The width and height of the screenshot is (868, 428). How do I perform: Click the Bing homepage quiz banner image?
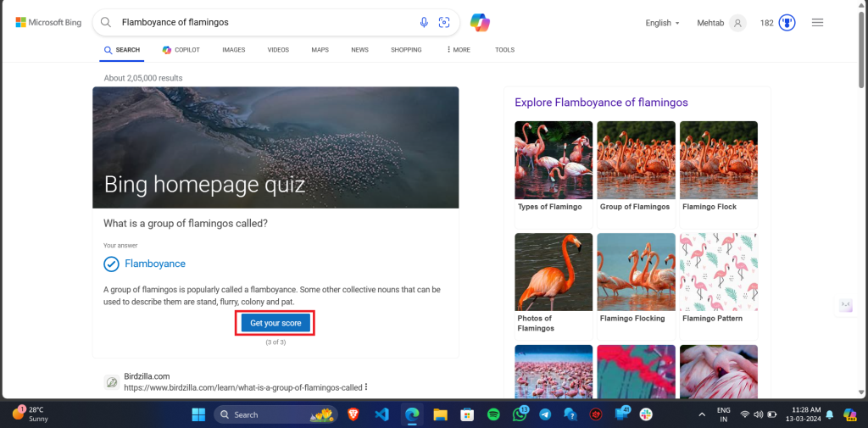pos(275,147)
